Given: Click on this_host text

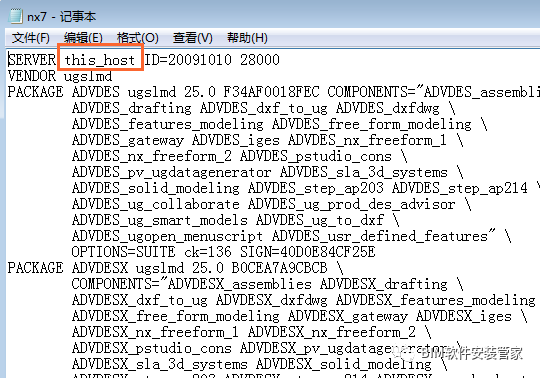Looking at the screenshot, I should (100, 60).
